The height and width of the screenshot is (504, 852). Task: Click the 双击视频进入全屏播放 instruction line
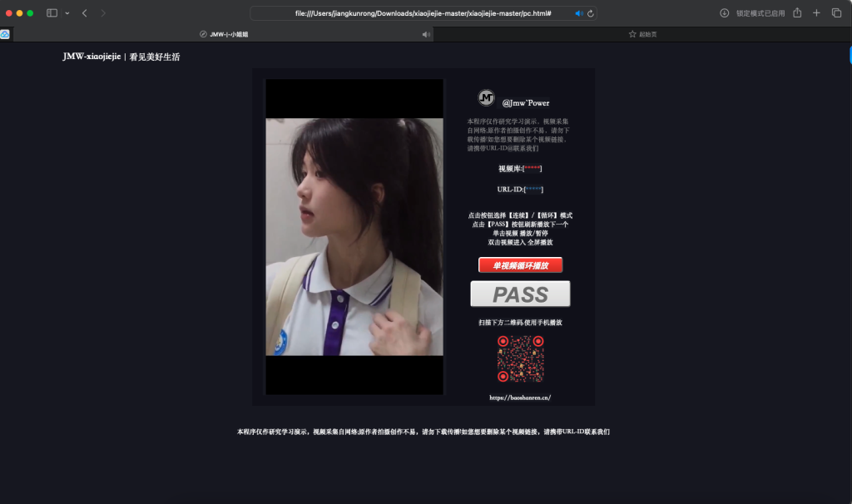(x=520, y=242)
